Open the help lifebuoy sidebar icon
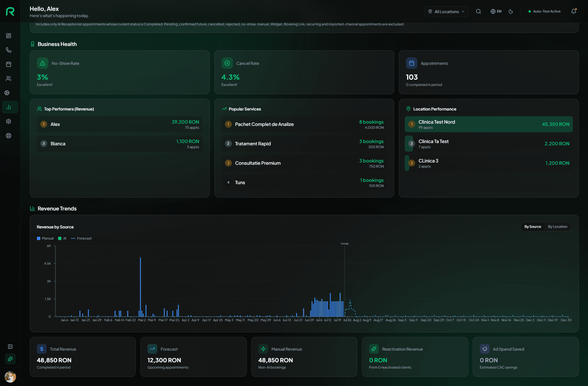 coord(9,136)
